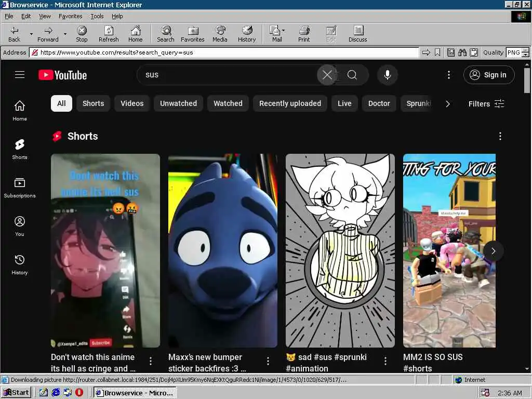Image resolution: width=532 pixels, height=399 pixels.
Task: Open options for Maxx's bumper sticker short
Action: pos(268,361)
